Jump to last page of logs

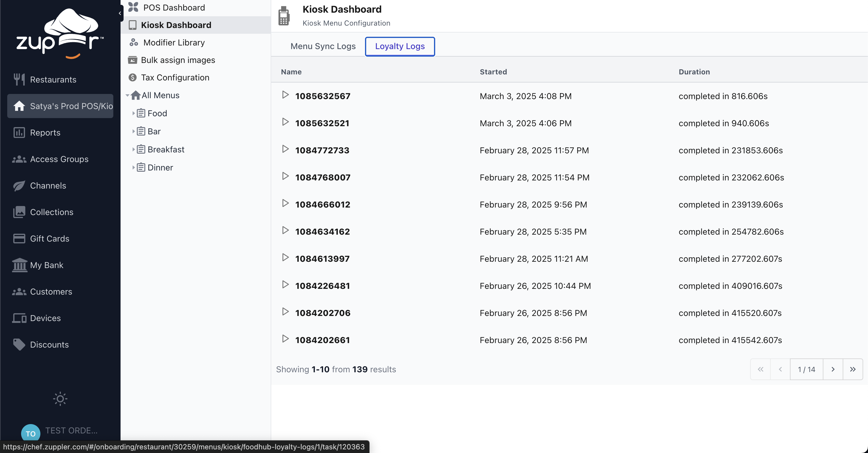tap(853, 369)
